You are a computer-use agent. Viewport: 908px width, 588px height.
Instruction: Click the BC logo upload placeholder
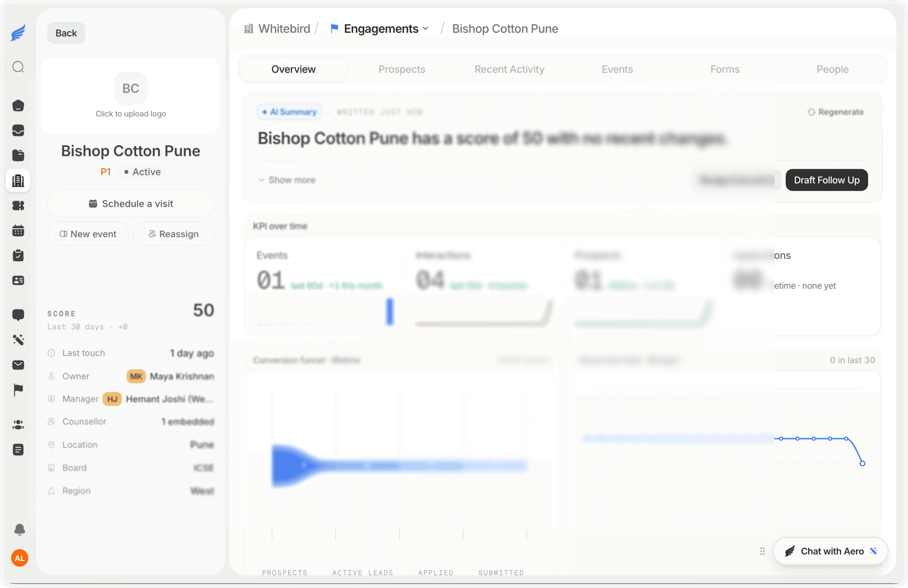click(131, 88)
